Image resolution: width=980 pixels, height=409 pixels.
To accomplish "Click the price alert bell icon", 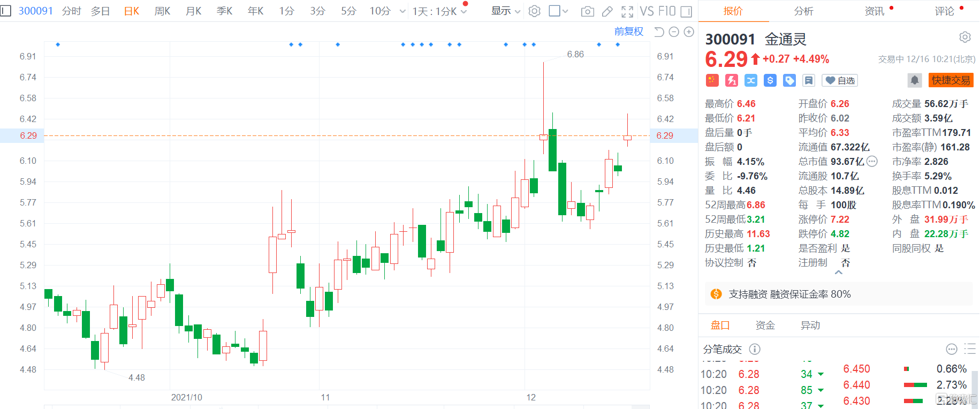I will click(x=915, y=80).
